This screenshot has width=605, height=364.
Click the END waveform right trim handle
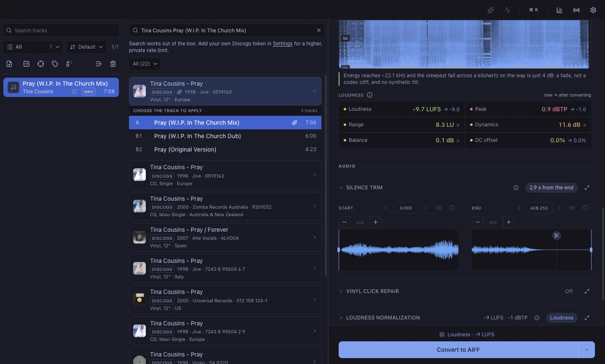(x=591, y=250)
